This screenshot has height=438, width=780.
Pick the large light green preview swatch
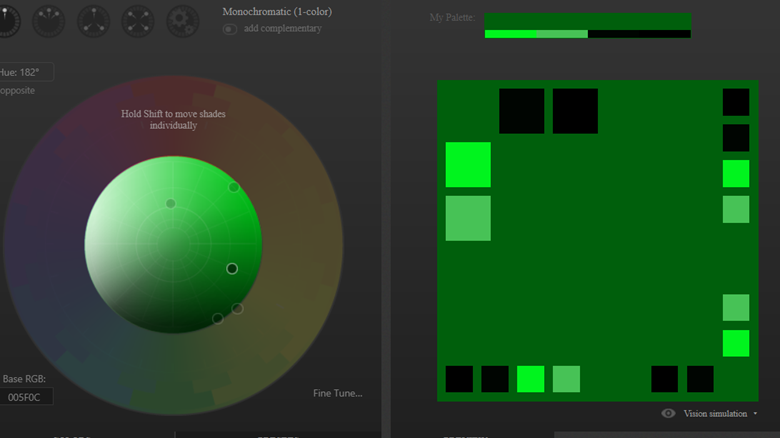tap(468, 218)
